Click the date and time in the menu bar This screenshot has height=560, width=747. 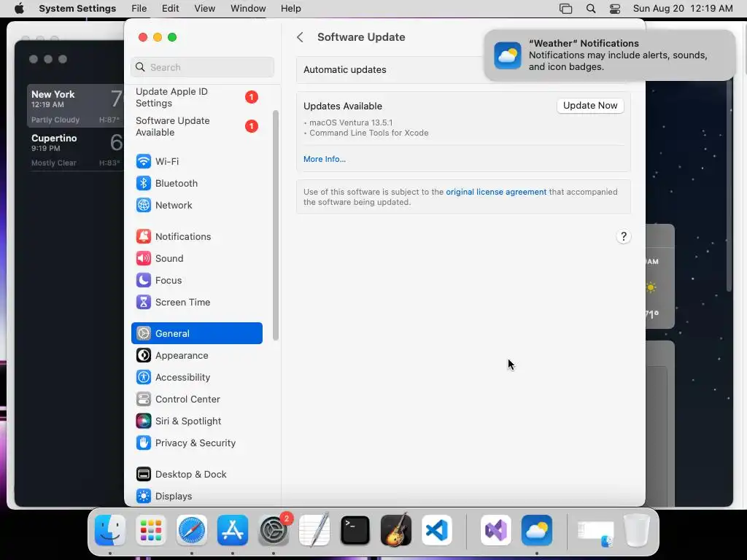tap(683, 9)
